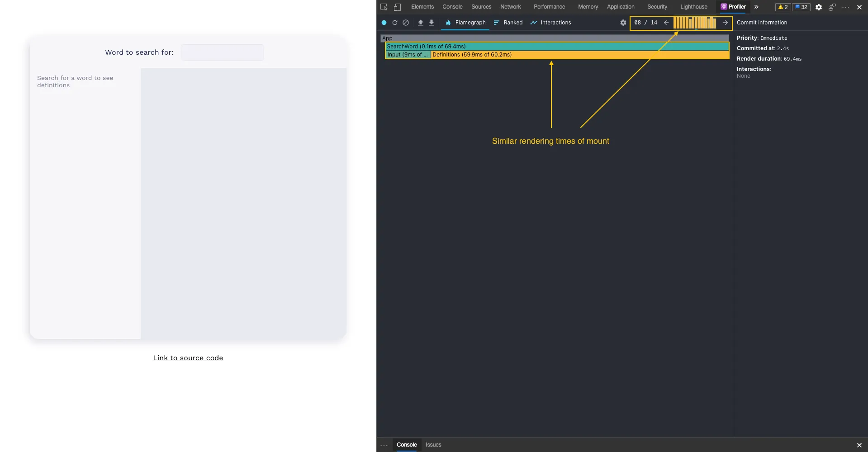Save the profile with download icon
This screenshot has height=452, width=868.
(x=432, y=23)
